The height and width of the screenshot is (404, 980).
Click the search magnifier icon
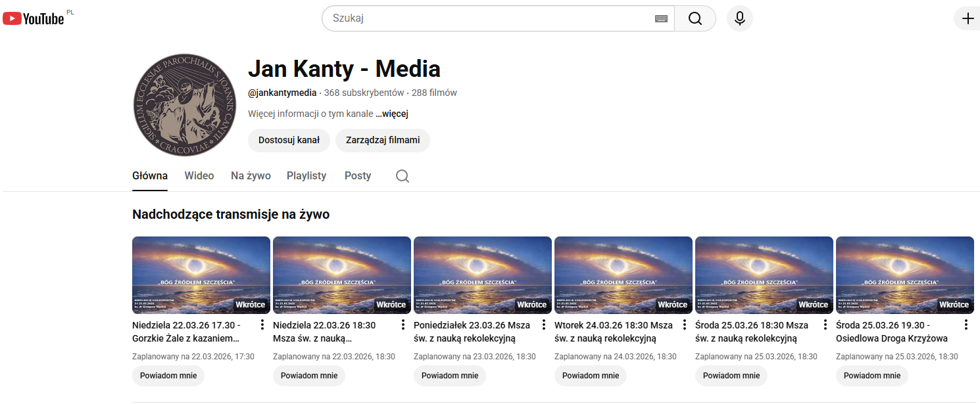pyautogui.click(x=695, y=18)
